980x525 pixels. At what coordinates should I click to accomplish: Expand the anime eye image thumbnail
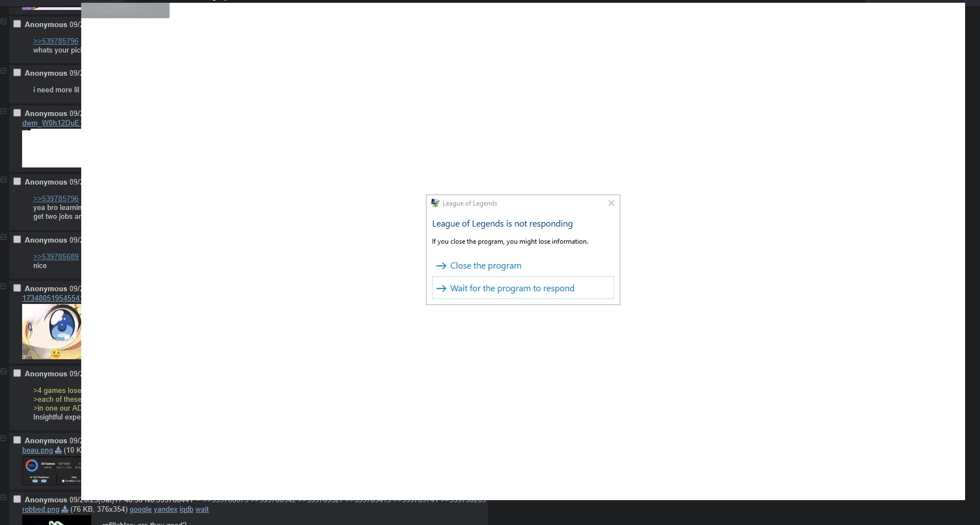point(51,332)
